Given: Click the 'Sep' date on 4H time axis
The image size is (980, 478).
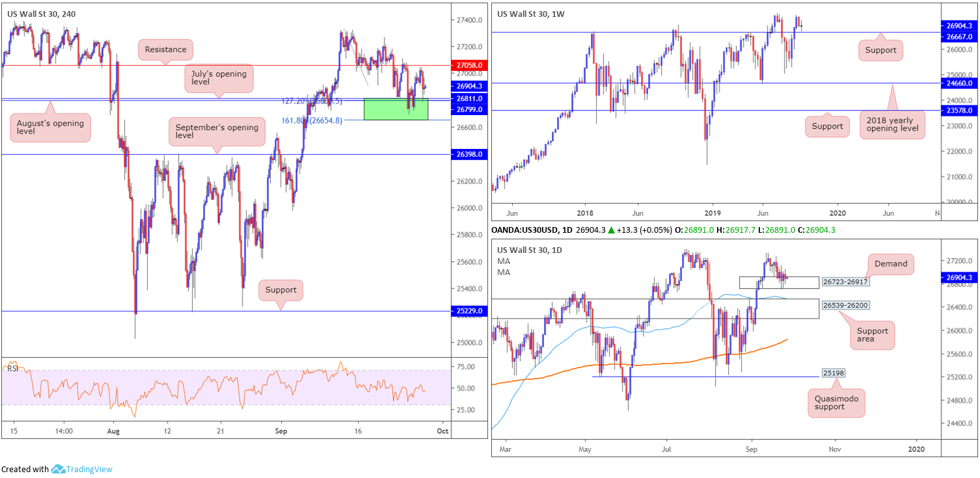Looking at the screenshot, I should click(x=281, y=431).
